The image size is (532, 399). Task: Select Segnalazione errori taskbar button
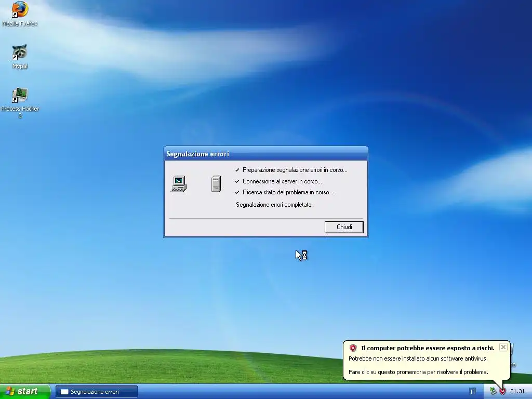(96, 392)
